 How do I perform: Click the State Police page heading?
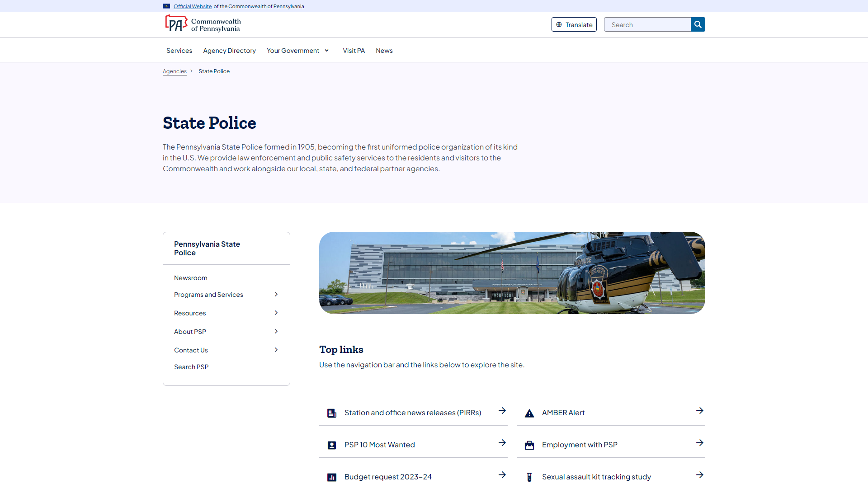point(209,123)
